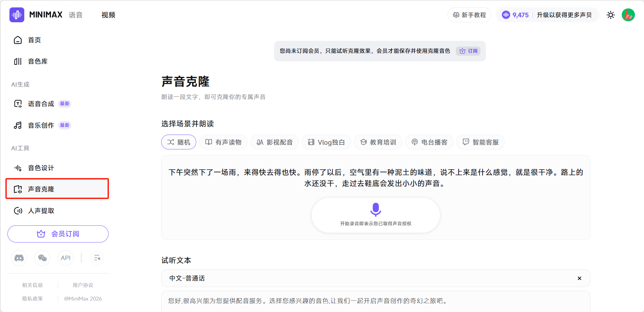Open the WeChat icon in sidebar
The image size is (644, 312).
tap(42, 258)
